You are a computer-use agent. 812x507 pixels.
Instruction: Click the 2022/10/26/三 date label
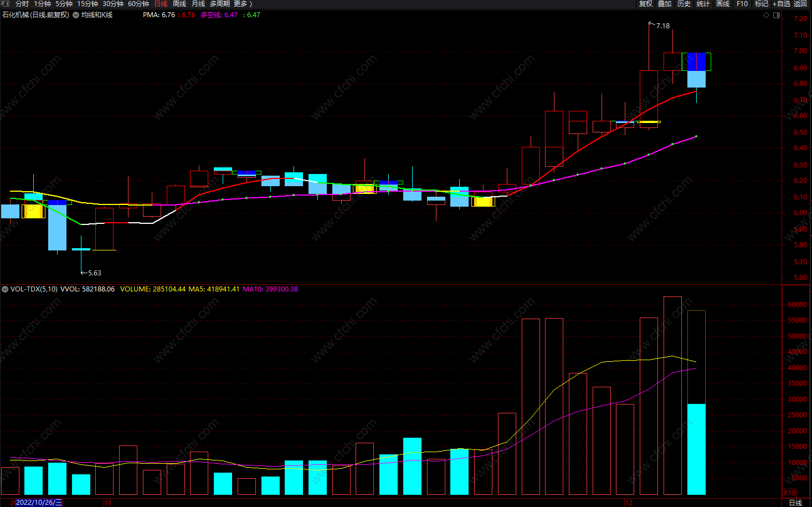point(39,503)
